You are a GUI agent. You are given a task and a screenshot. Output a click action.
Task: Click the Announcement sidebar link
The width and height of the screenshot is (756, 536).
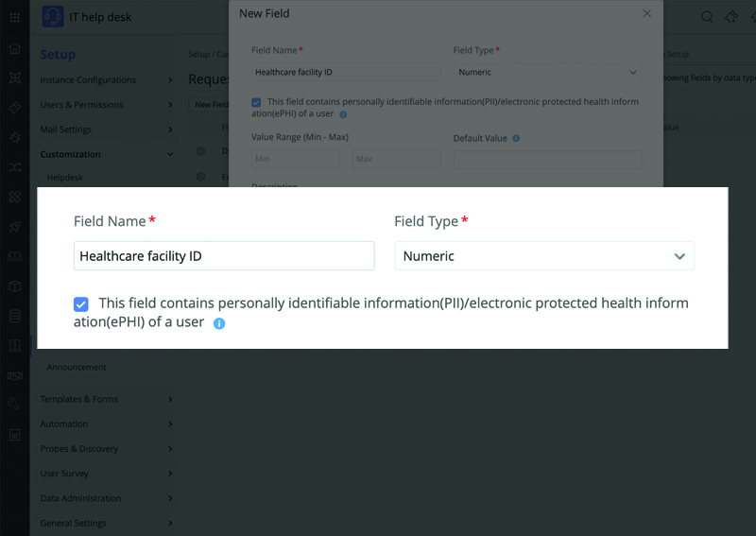click(x=77, y=367)
